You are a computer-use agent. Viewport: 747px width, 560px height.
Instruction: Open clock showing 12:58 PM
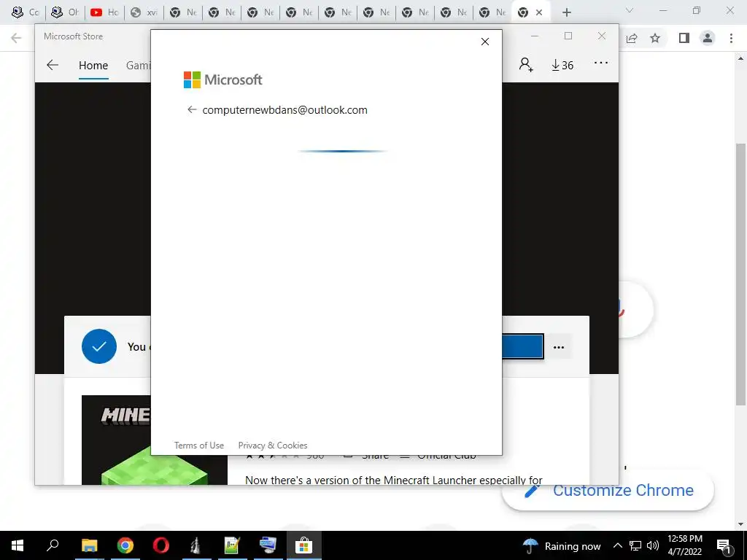684,545
